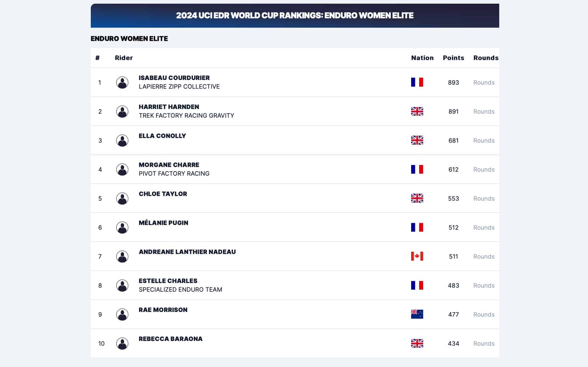
Task: Open rider name Harriet Harnden
Action: [x=169, y=107]
